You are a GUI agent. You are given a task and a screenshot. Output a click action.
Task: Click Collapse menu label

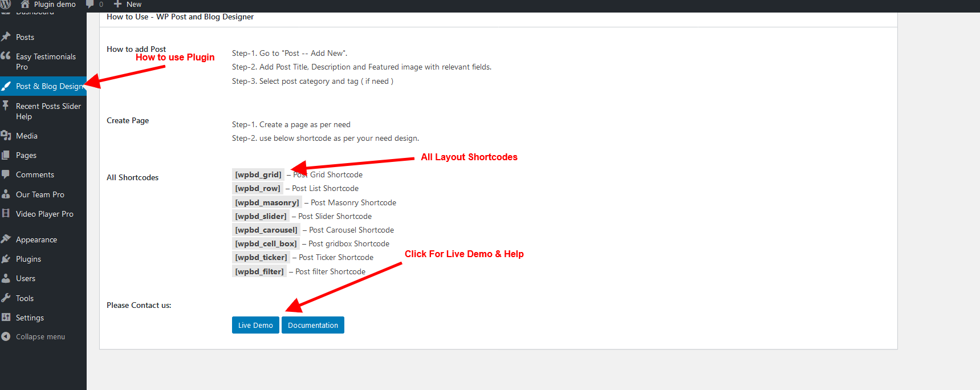pyautogui.click(x=40, y=337)
